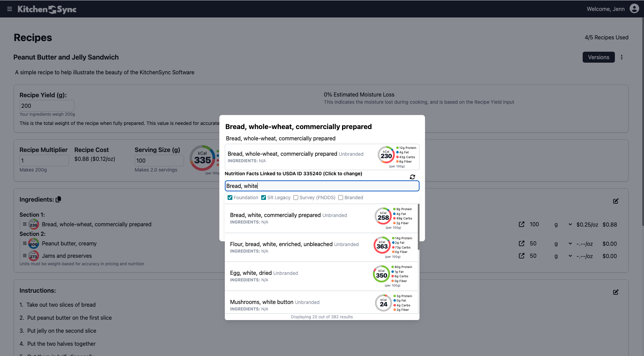Click the edit icon for Ingredients section

[616, 201]
